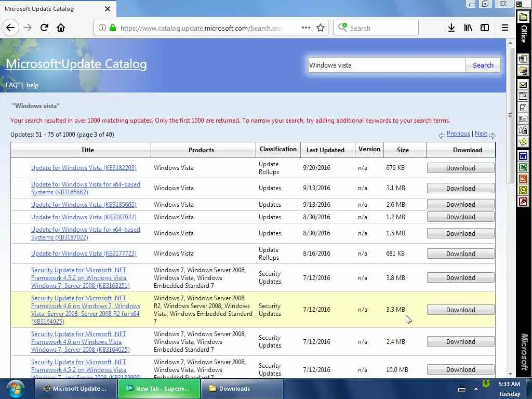
Task: Open the Microsoft Update Catalog heading link
Action: pos(76,64)
